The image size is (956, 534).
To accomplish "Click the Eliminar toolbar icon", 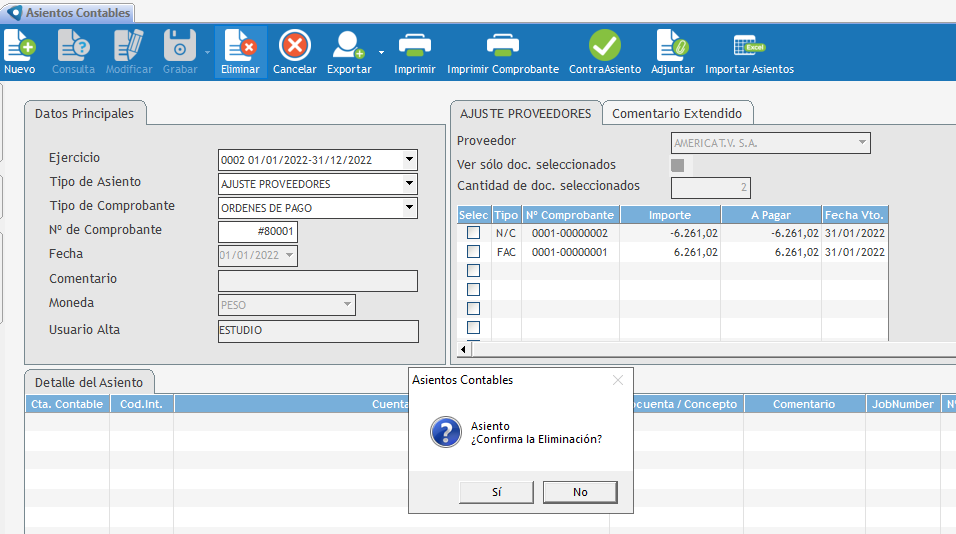I will (x=240, y=46).
